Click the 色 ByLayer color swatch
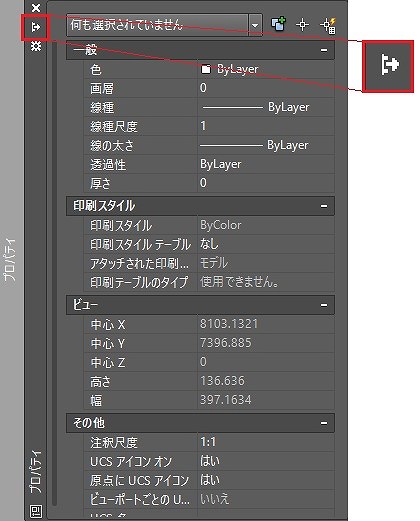The width and height of the screenshot is (420, 521). coord(206,69)
